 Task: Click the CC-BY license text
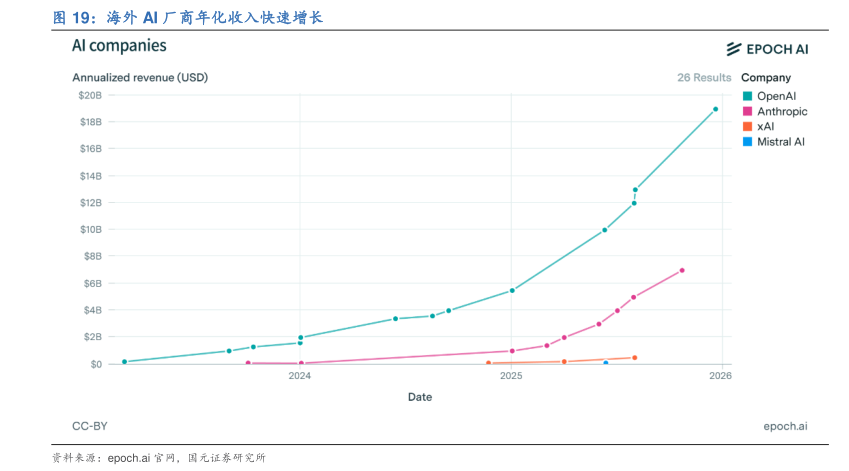click(x=90, y=426)
